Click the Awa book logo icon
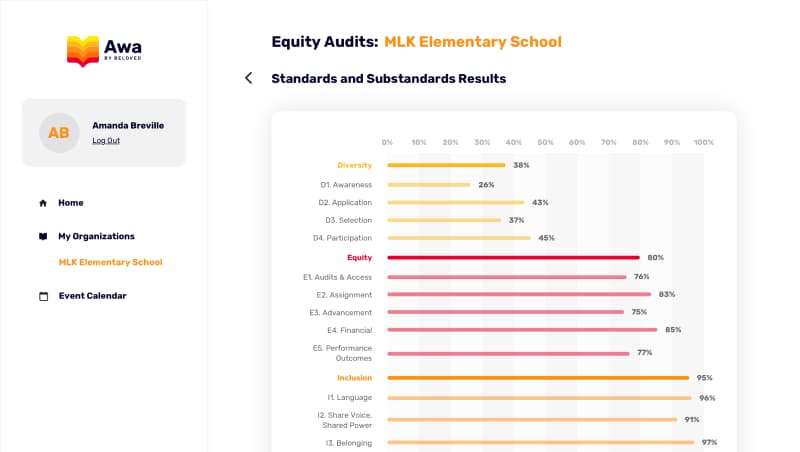Image resolution: width=800 pixels, height=452 pixels. tap(83, 50)
